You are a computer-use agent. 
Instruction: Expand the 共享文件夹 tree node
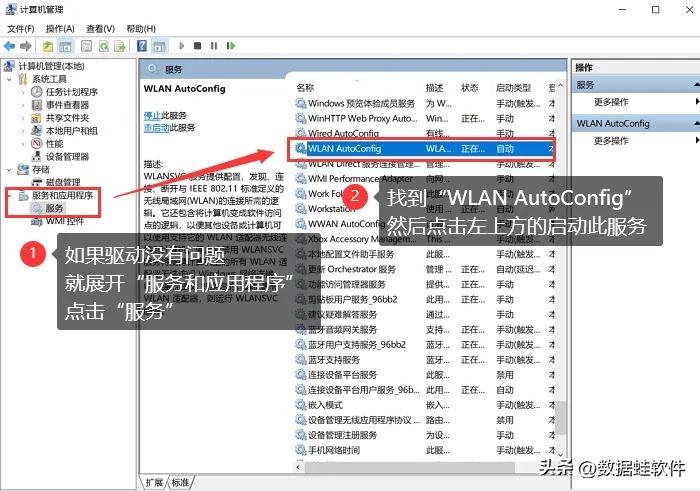pyautogui.click(x=23, y=118)
